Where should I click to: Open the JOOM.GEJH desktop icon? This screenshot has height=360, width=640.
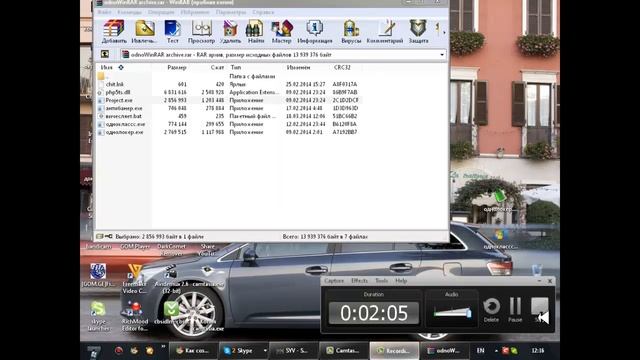pyautogui.click(x=98, y=275)
